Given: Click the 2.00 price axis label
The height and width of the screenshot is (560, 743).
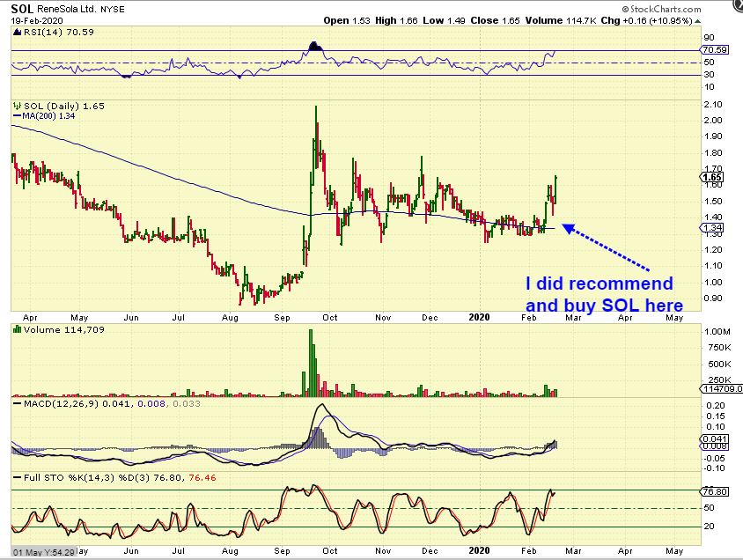Looking at the screenshot, I should [x=714, y=121].
